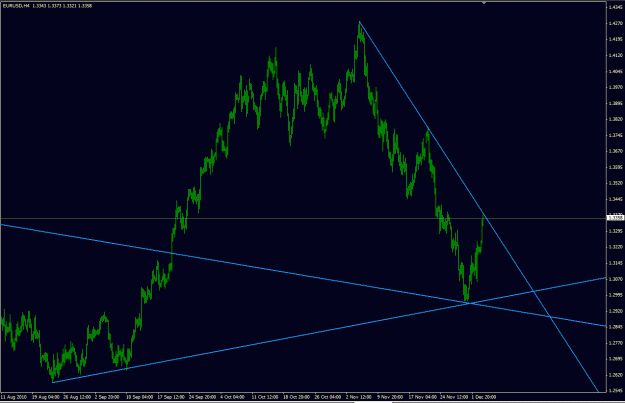Select the long gently descending trendline
The width and height of the screenshot is (625, 403).
coord(303,275)
